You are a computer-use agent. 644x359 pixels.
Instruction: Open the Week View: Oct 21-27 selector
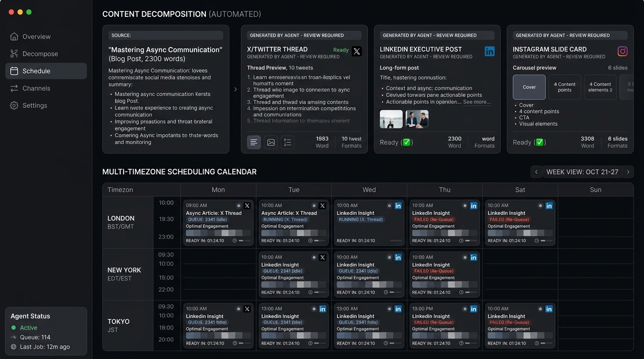[x=582, y=172]
